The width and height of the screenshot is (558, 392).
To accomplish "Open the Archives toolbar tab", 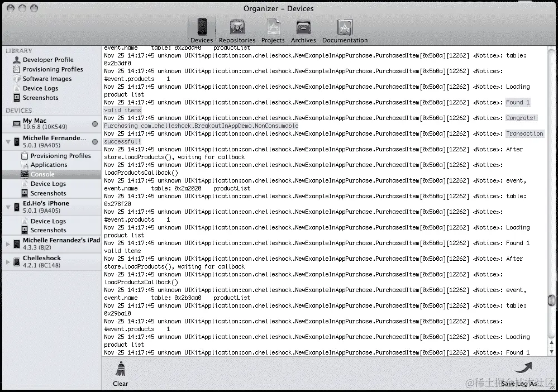I will [303, 31].
